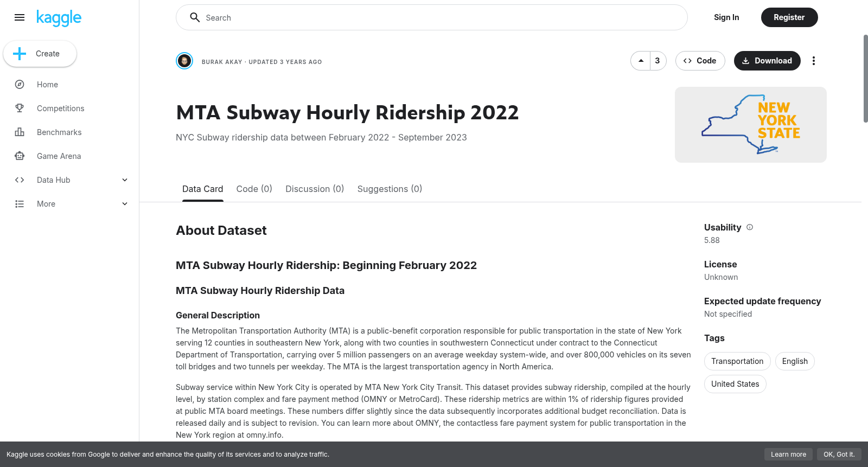This screenshot has width=868, height=467.
Task: Click the Home sidebar label
Action: (47, 85)
